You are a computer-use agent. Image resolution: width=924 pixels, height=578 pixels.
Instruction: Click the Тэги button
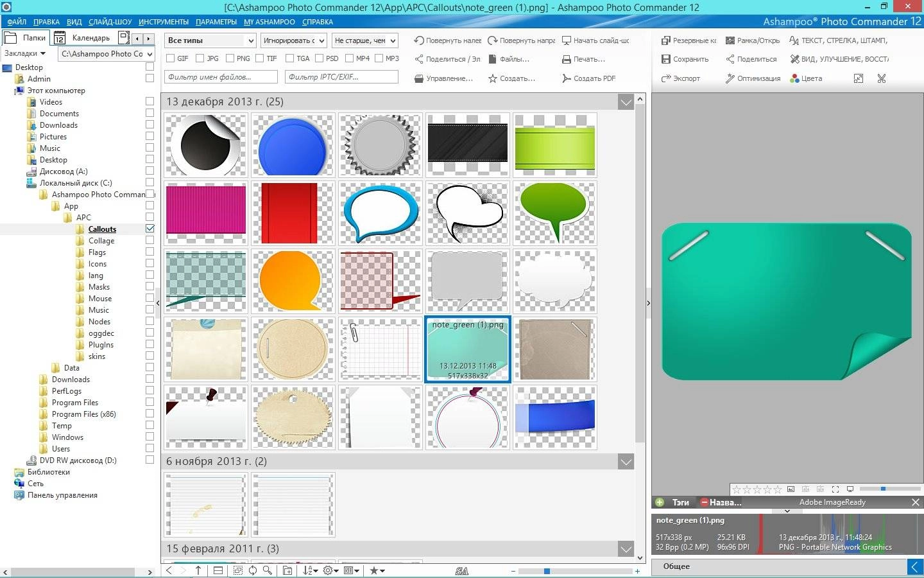click(680, 502)
